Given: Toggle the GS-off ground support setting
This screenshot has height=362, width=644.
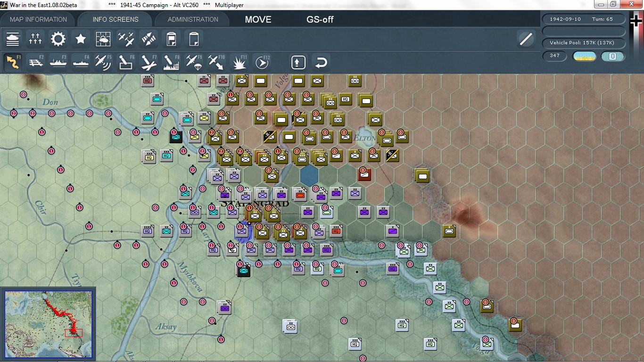Looking at the screenshot, I should tap(320, 19).
